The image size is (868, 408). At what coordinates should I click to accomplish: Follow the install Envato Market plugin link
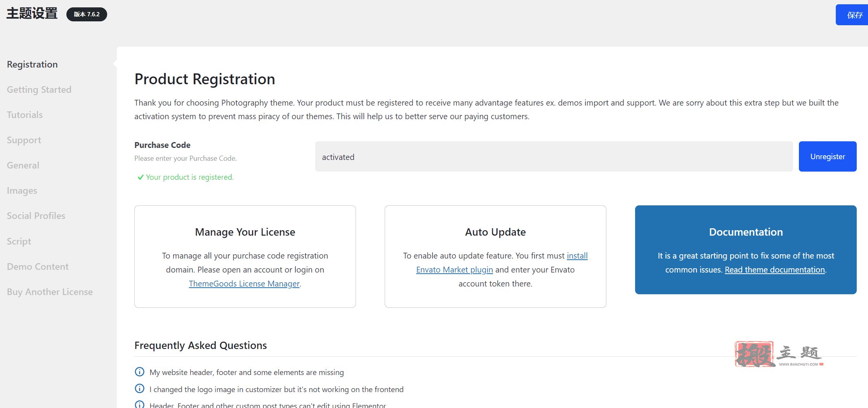click(x=502, y=263)
